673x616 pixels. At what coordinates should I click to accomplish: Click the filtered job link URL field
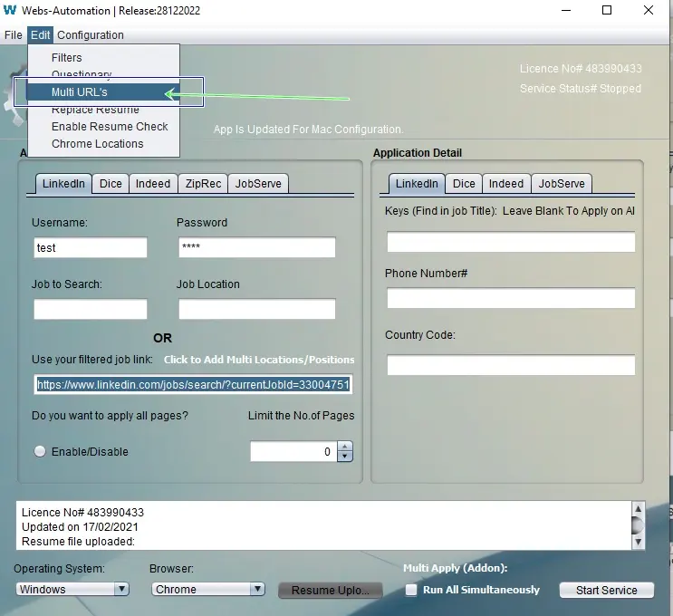(x=193, y=385)
